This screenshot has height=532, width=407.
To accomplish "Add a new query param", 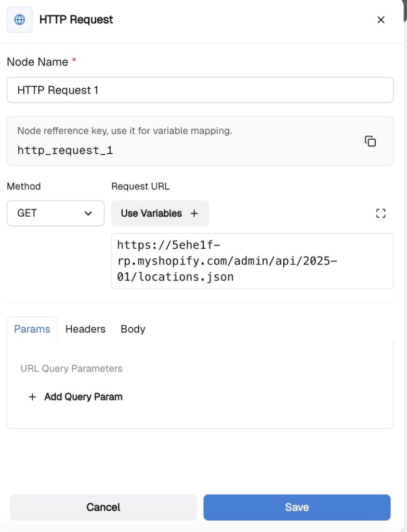I will (x=83, y=397).
